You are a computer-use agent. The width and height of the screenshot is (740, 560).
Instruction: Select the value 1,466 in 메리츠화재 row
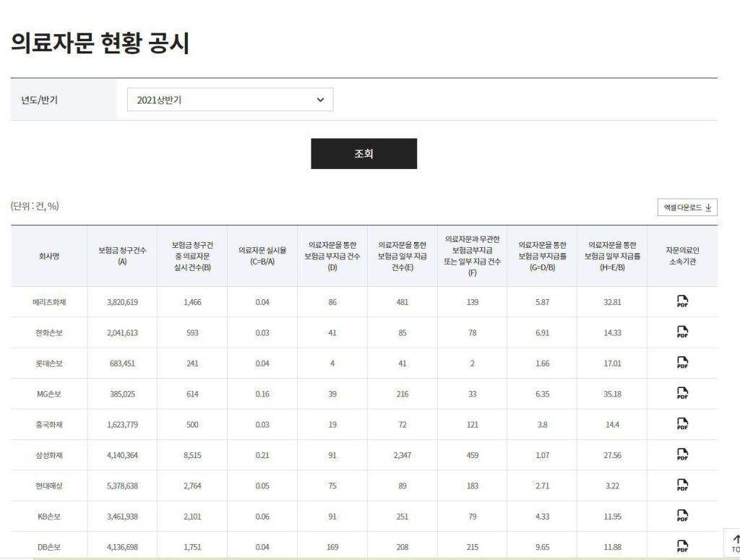point(192,302)
